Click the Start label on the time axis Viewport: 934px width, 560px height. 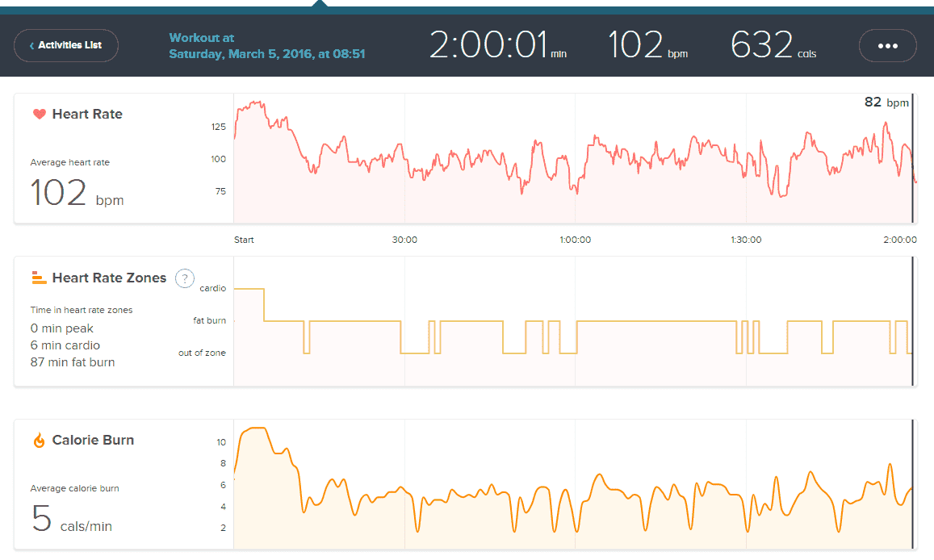click(244, 240)
